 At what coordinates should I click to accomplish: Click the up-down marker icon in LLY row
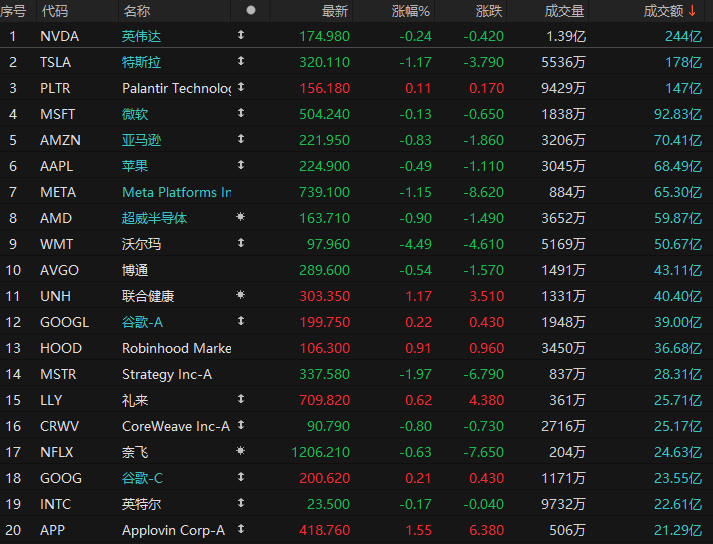[241, 398]
